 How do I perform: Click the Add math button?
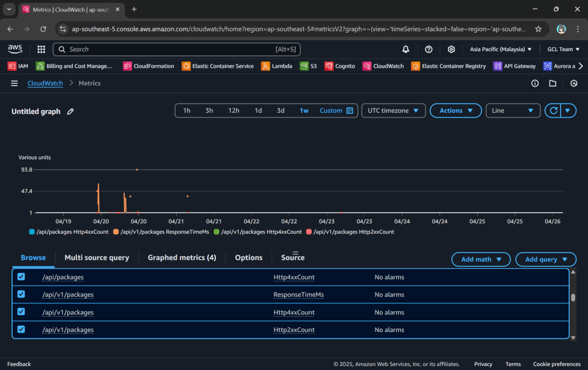tap(481, 260)
